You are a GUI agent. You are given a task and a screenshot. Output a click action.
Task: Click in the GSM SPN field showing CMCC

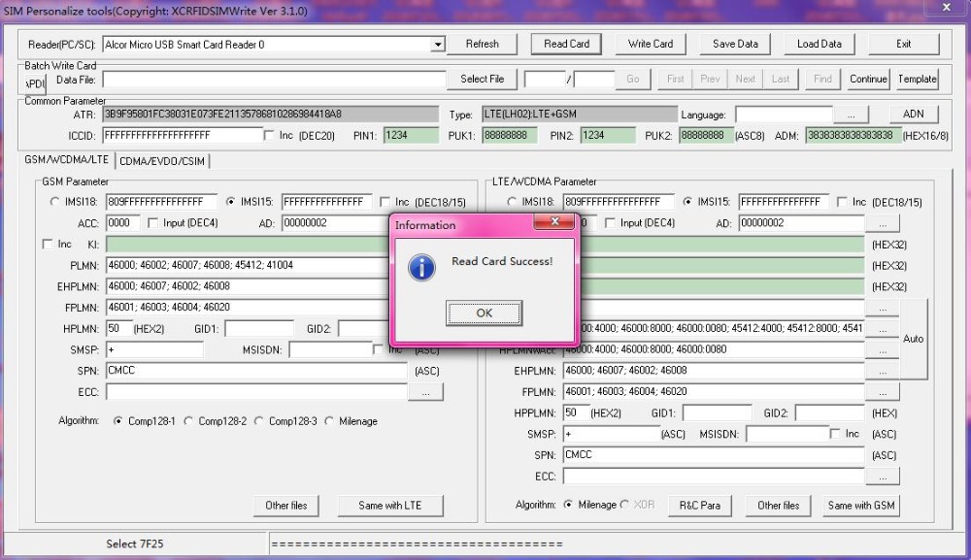pyautogui.click(x=256, y=371)
